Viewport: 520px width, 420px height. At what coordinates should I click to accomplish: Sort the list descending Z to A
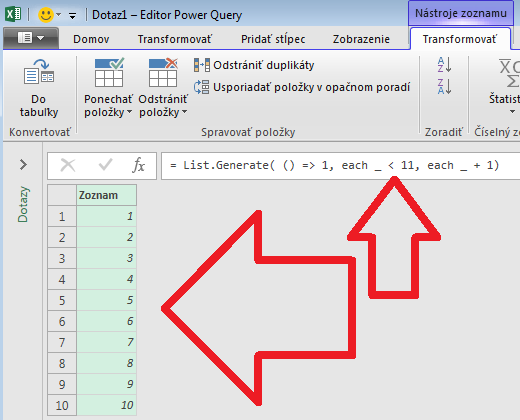[445, 86]
